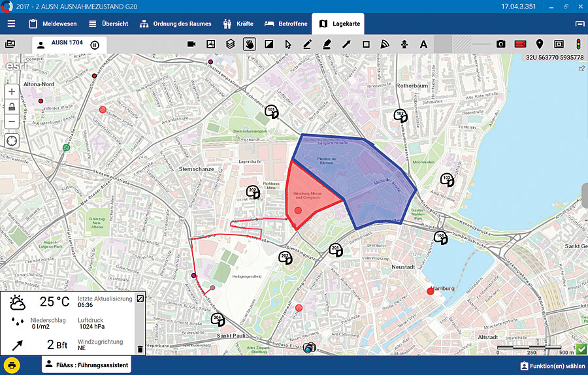Viewport: 588px width, 375px height.
Task: Toggle the black-white contrast tool
Action: pyautogui.click(x=269, y=44)
